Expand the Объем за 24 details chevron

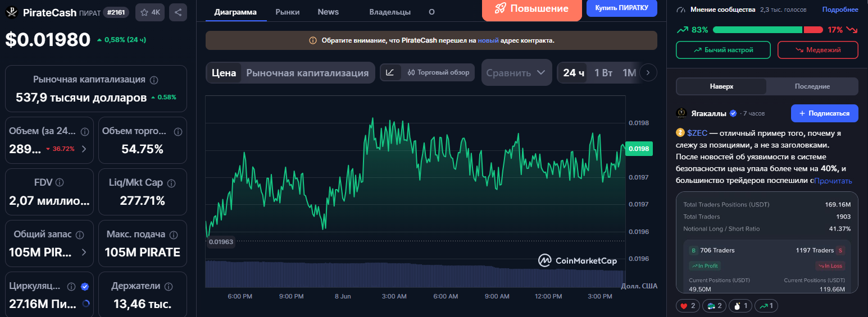click(84, 149)
